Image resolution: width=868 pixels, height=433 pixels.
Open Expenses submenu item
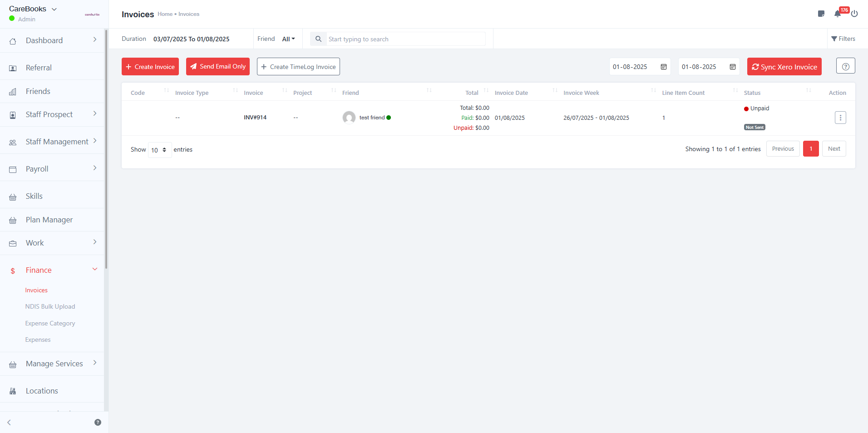38,340
